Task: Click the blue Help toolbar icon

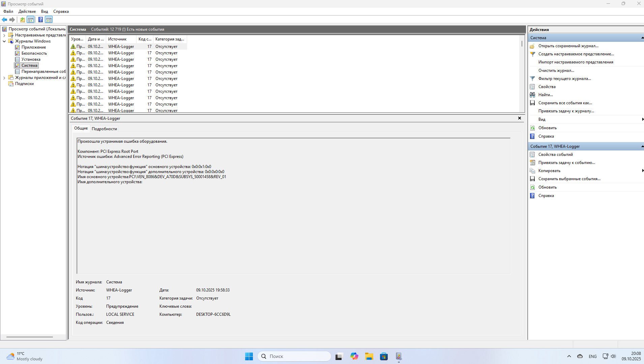Action: [x=40, y=20]
